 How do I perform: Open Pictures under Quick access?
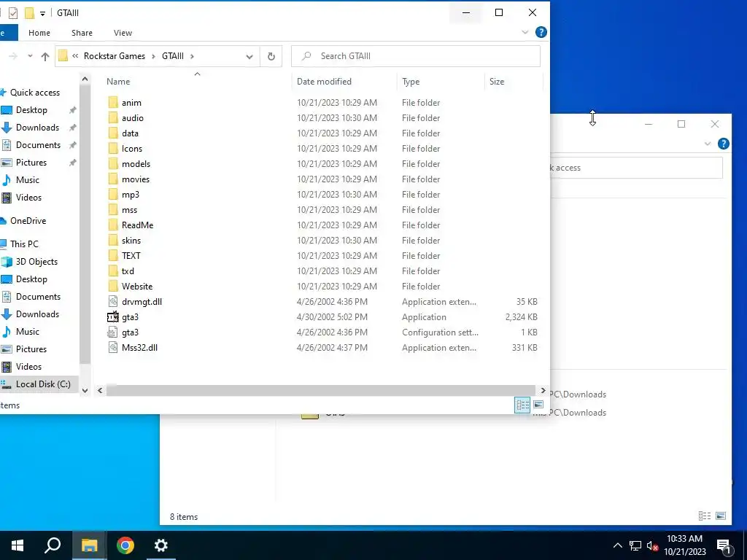pyautogui.click(x=31, y=163)
